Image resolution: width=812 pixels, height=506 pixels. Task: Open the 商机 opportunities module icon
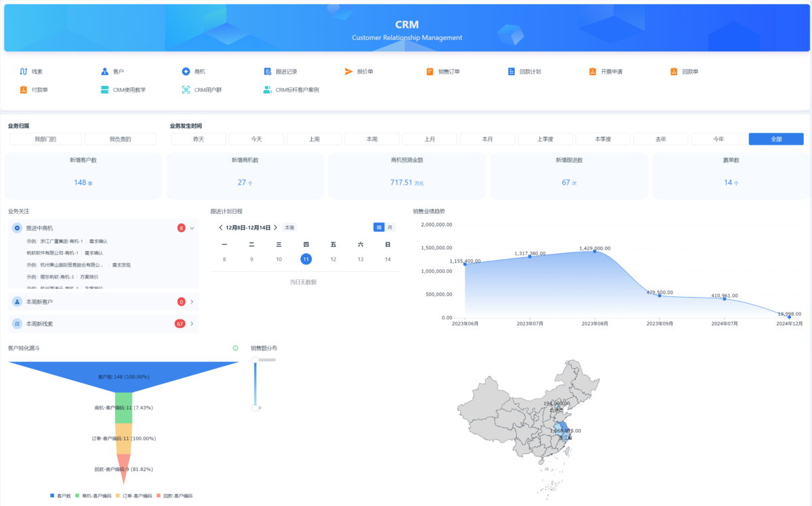coord(186,71)
